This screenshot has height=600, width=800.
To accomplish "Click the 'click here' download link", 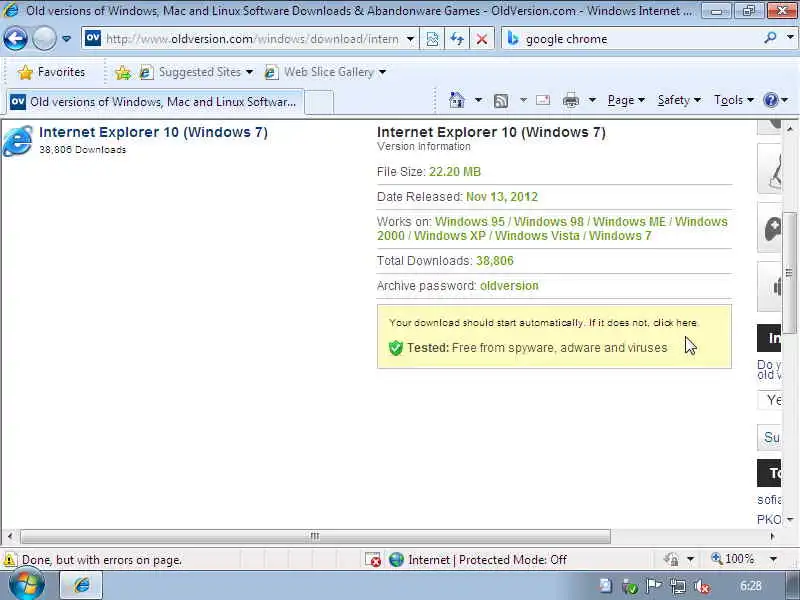I will [675, 322].
